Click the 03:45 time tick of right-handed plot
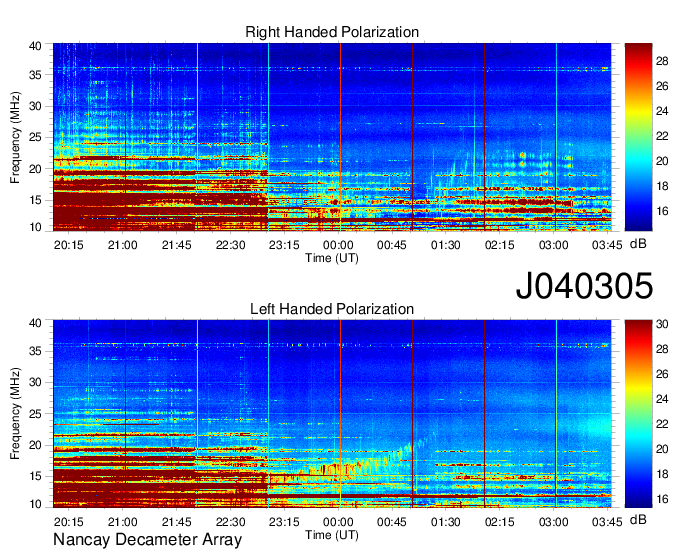 [x=607, y=245]
